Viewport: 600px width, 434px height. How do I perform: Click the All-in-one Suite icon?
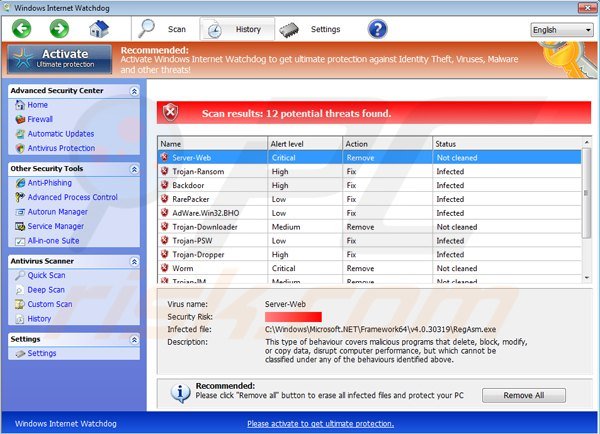pyautogui.click(x=20, y=241)
